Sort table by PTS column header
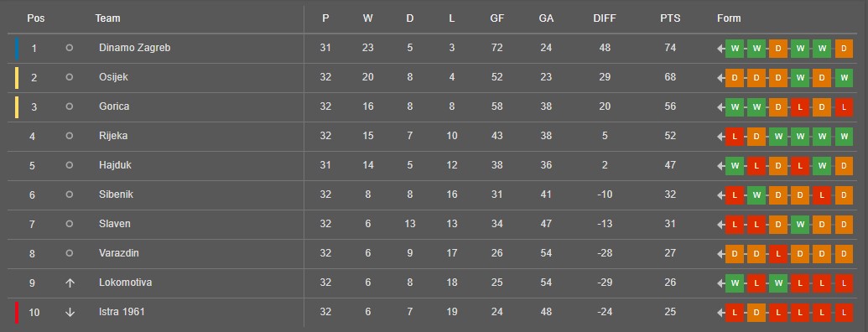 (670, 18)
